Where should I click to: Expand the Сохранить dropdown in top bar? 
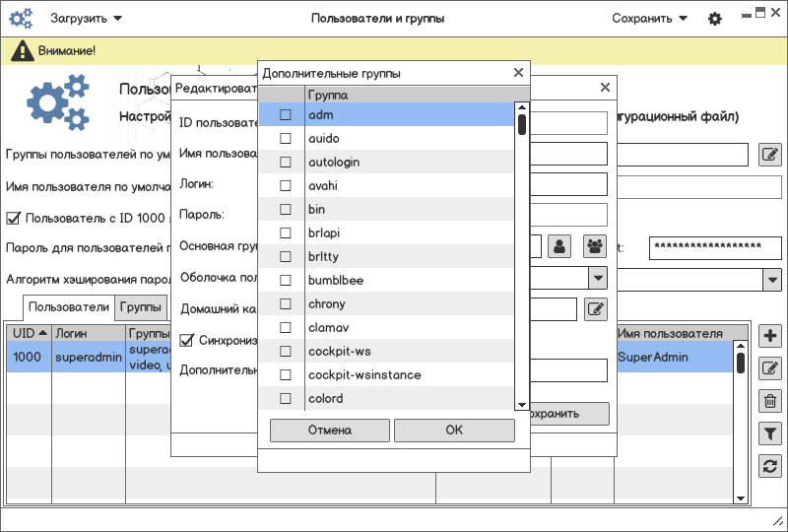coord(649,19)
